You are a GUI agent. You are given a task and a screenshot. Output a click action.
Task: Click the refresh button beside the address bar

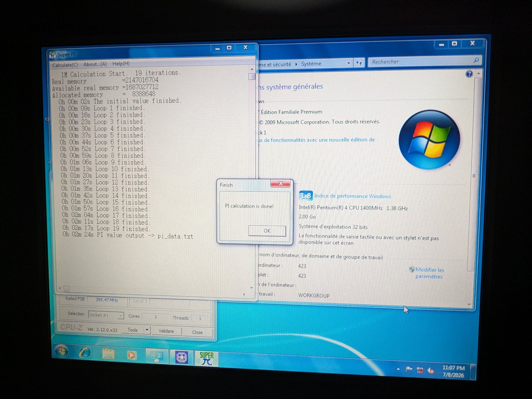[359, 63]
